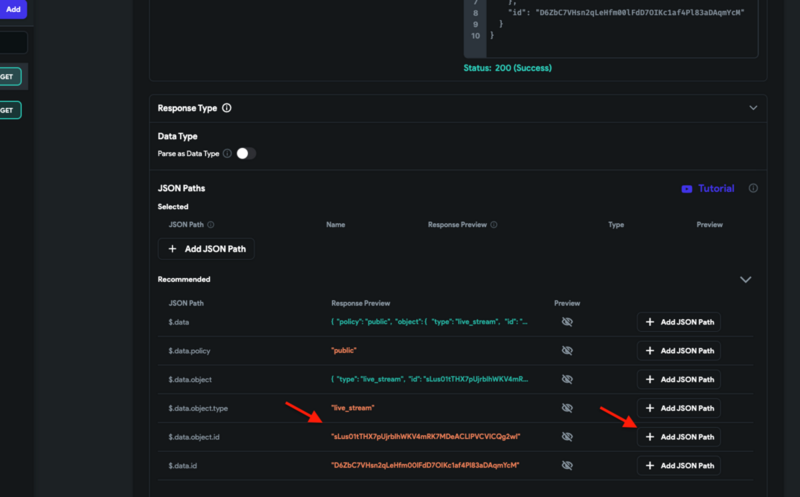800x497 pixels.
Task: Toggle preview eye for $.data.object.id row
Action: 567,437
